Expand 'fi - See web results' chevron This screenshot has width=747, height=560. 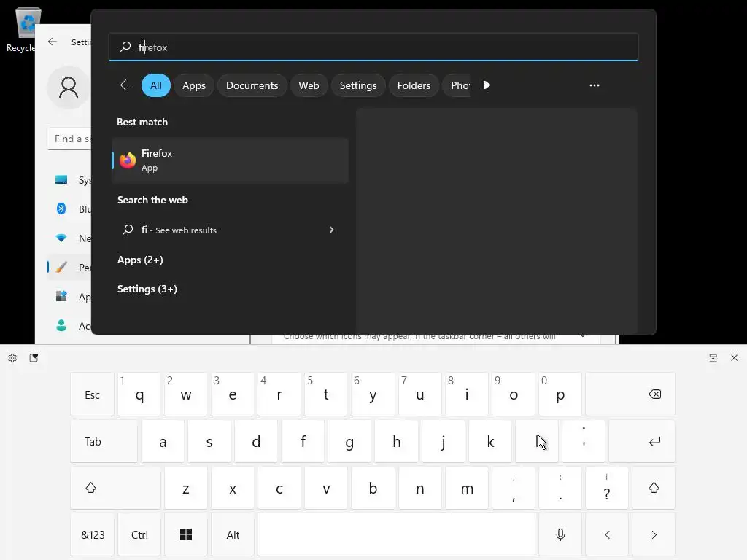tap(332, 230)
